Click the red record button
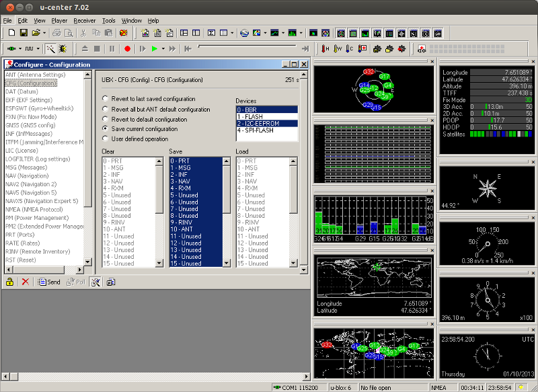538x392 pixels. (127, 49)
